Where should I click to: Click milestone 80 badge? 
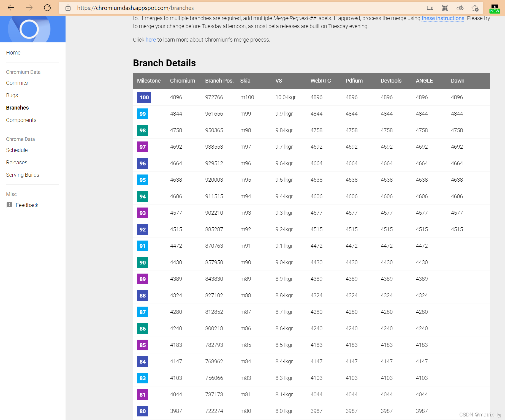point(143,411)
